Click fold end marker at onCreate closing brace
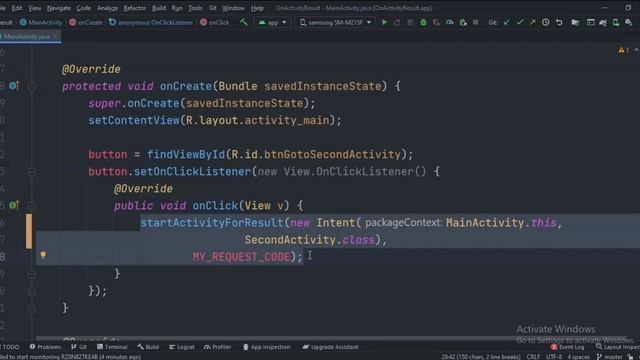Image resolution: width=640 pixels, height=360 pixels. click(32, 309)
